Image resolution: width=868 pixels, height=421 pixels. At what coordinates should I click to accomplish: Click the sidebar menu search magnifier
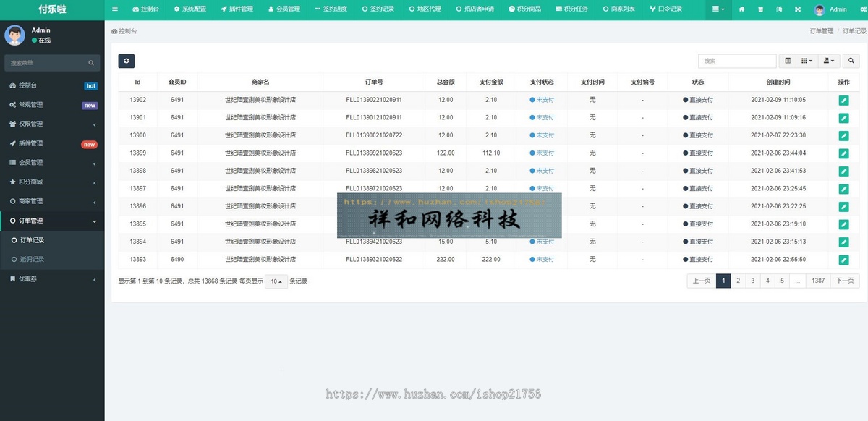(x=91, y=63)
